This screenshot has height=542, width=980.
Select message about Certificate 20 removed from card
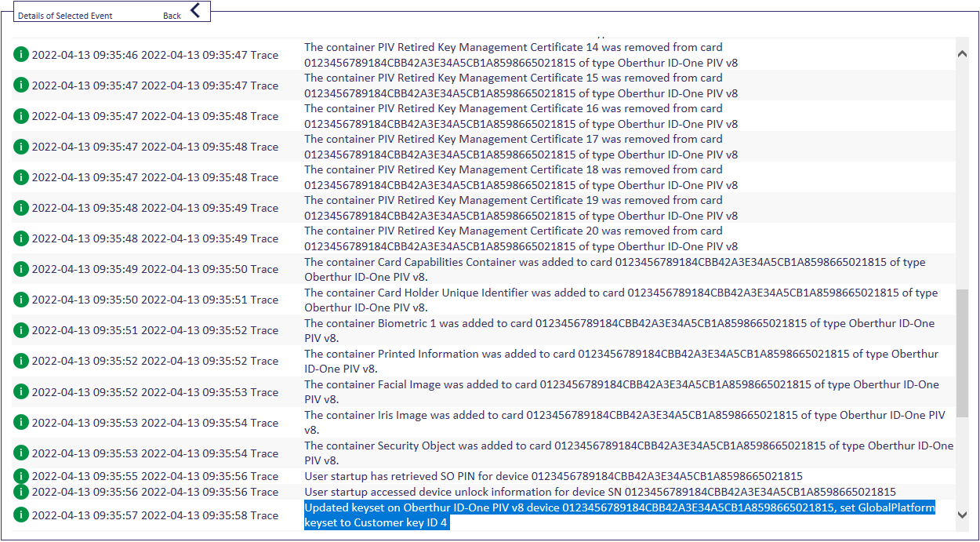tap(521, 238)
